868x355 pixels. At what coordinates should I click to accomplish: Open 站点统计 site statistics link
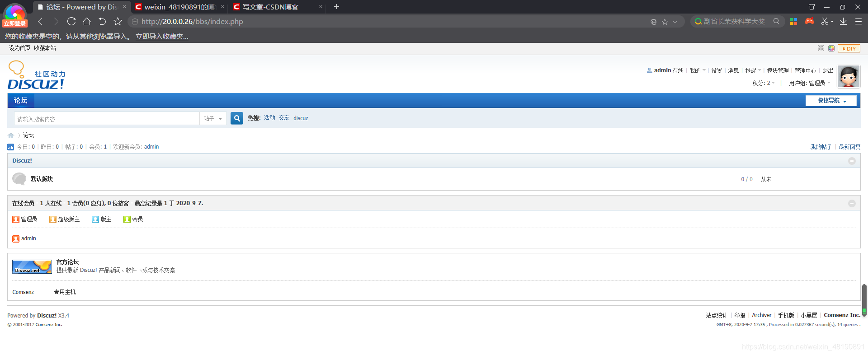pos(717,315)
